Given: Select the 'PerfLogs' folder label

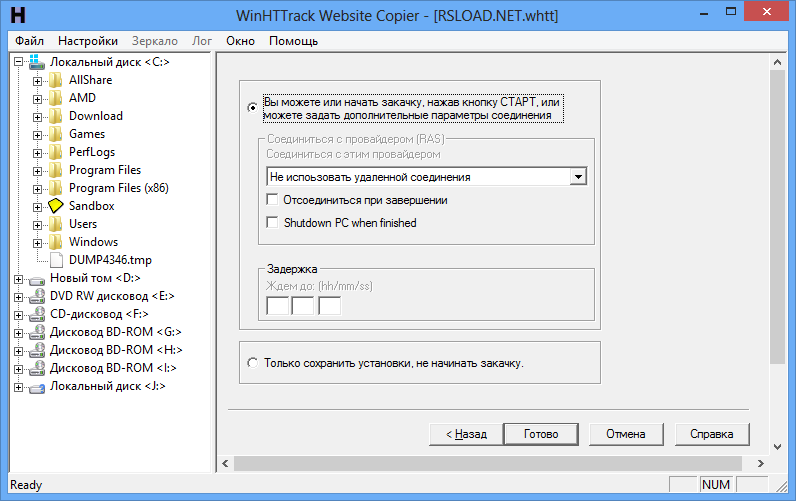Looking at the screenshot, I should [92, 152].
